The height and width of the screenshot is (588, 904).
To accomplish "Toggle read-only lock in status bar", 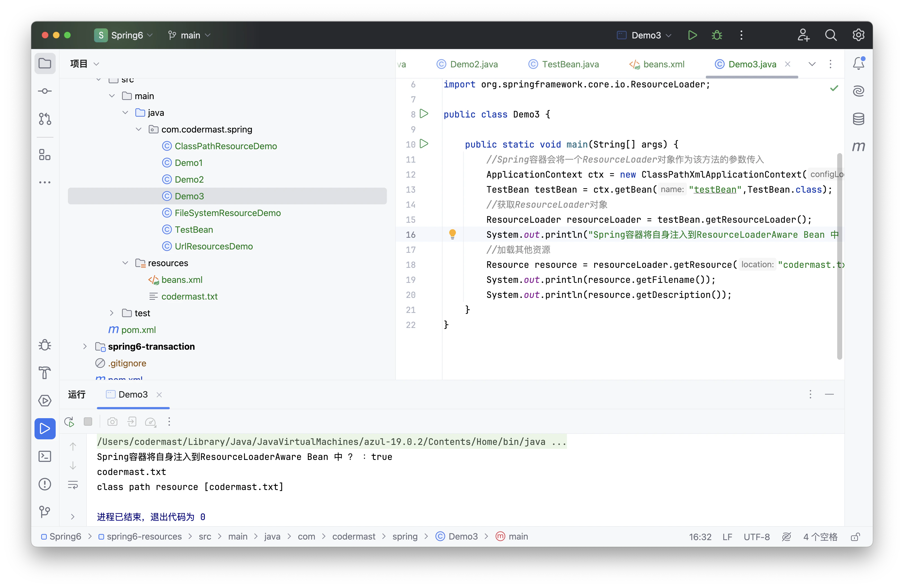I will coord(855,537).
